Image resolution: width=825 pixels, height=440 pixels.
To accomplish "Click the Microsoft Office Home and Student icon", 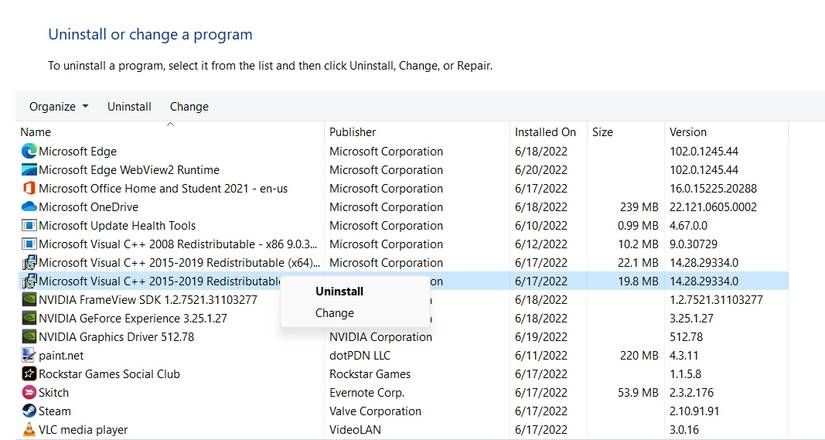I will [x=29, y=188].
